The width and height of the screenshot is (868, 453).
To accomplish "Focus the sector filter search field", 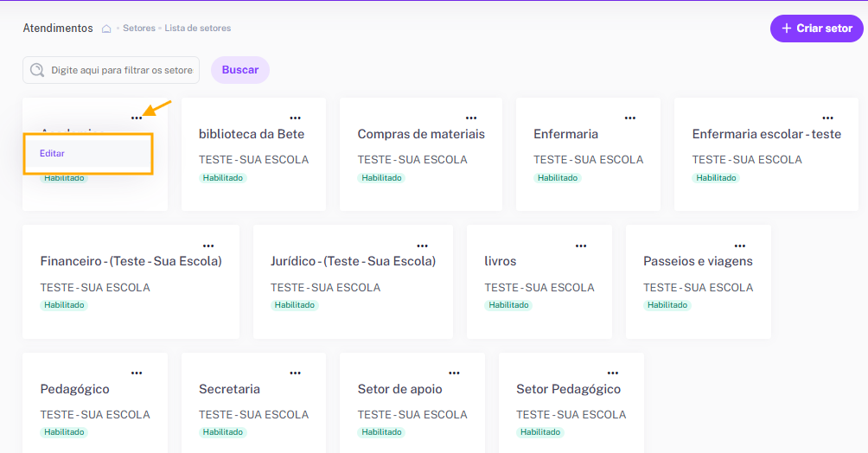I will pos(111,70).
